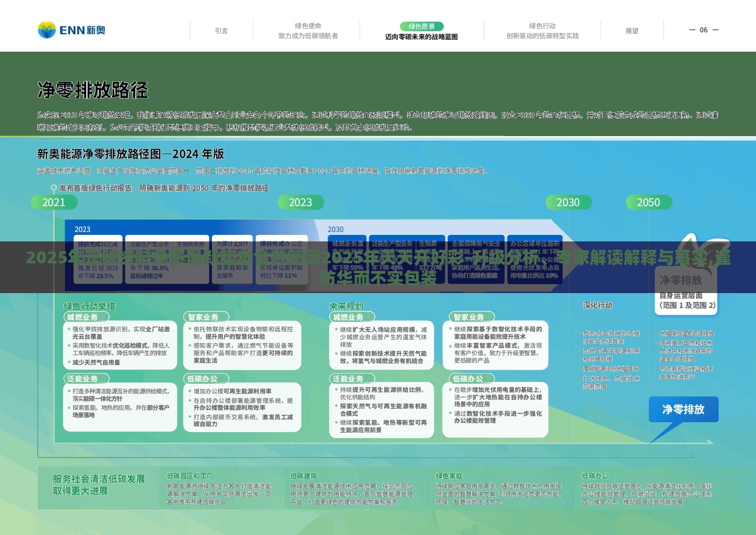Open the 绿色使命 section tab
This screenshot has width=756, height=535.
(308, 31)
